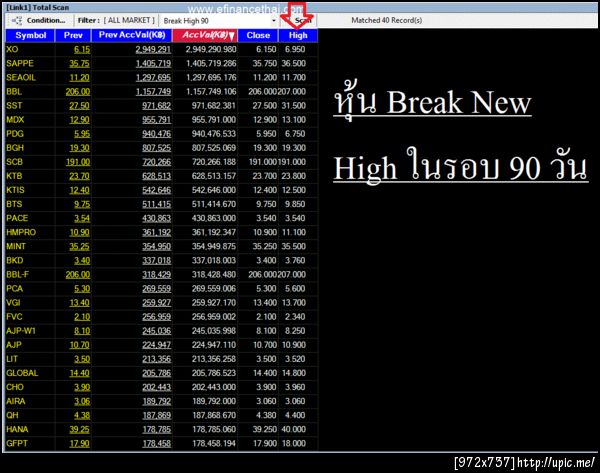Select the AJP symbol
Viewport: 600px width, 473px height.
click(14, 345)
